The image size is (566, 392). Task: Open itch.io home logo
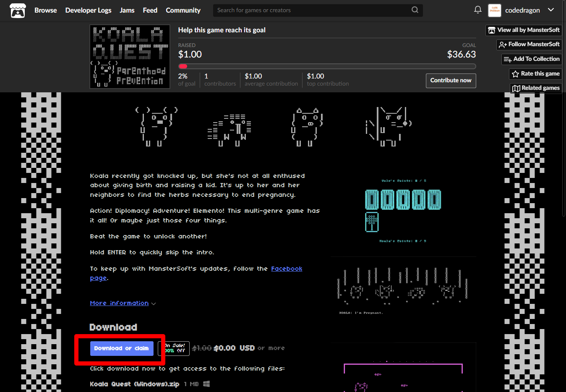(18, 10)
